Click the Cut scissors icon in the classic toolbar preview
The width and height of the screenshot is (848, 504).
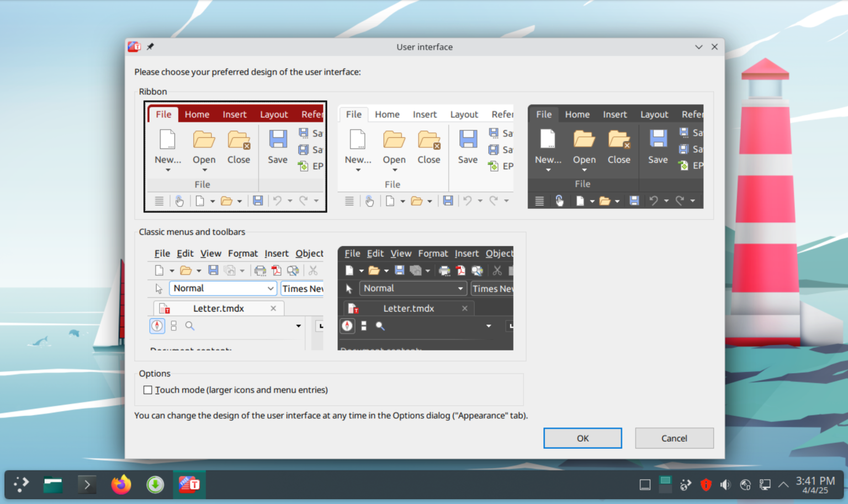pyautogui.click(x=313, y=270)
